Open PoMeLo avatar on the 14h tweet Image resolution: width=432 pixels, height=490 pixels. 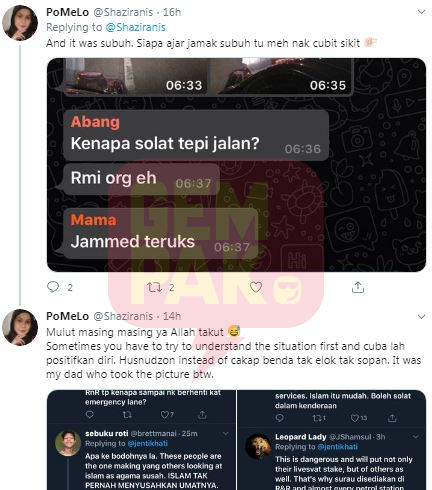point(20,327)
